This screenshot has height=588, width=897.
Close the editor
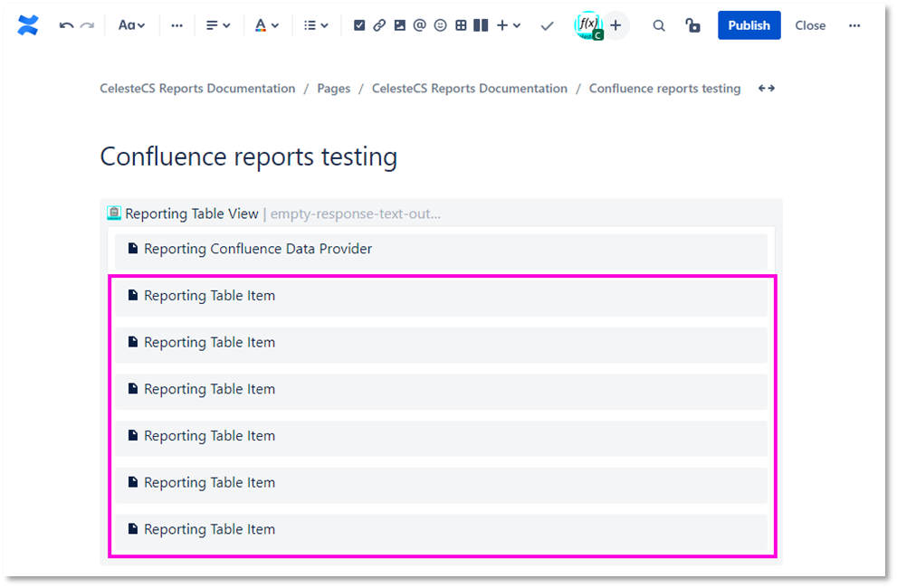pos(810,25)
